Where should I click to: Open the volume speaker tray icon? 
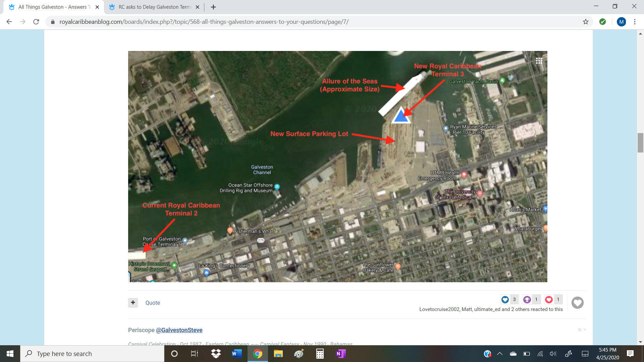pyautogui.click(x=553, y=354)
